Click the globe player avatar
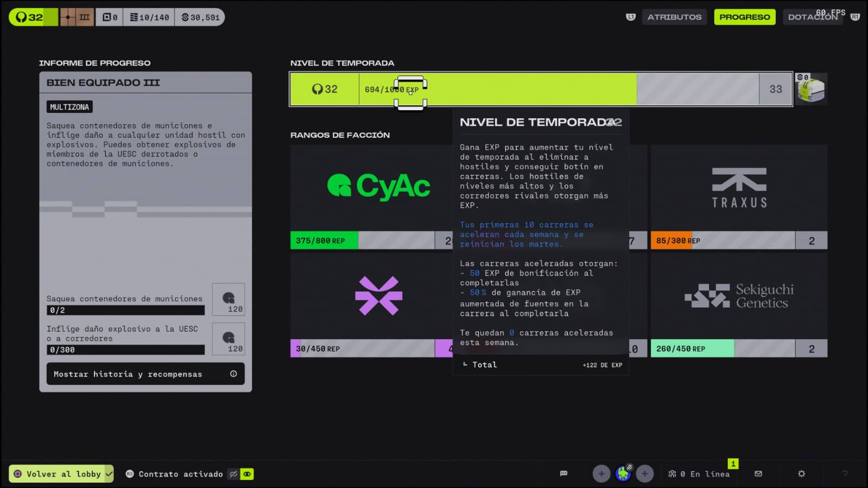 click(x=623, y=474)
